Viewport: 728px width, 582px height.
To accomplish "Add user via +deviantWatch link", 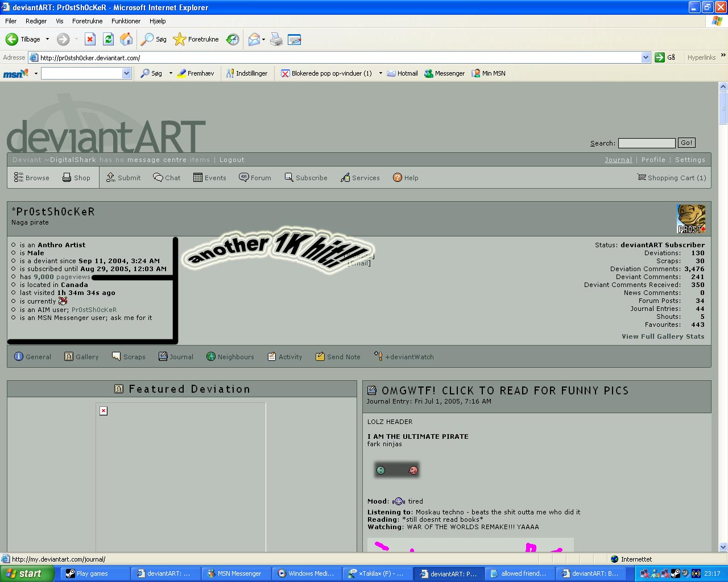I will (x=404, y=357).
